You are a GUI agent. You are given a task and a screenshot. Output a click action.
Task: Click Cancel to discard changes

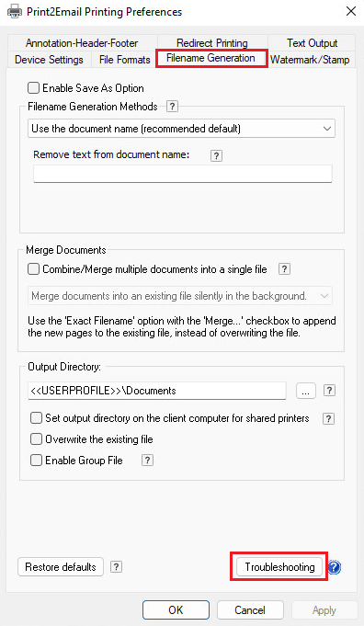coord(250,610)
